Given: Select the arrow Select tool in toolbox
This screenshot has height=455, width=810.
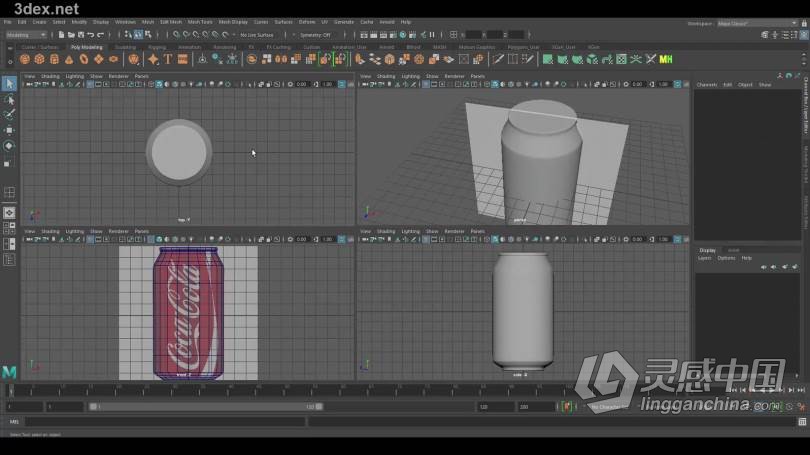Looking at the screenshot, I should point(9,84).
